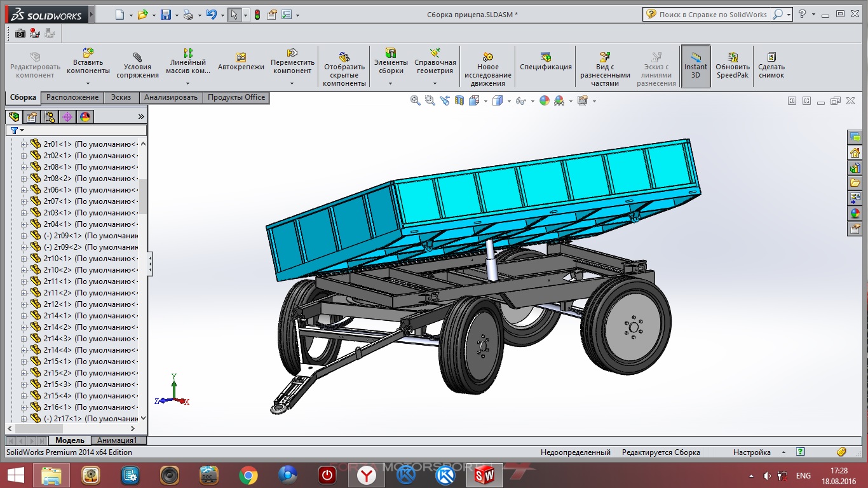Click Zoom to Fit magnifier icon
The width and height of the screenshot is (868, 488).
coord(415,100)
